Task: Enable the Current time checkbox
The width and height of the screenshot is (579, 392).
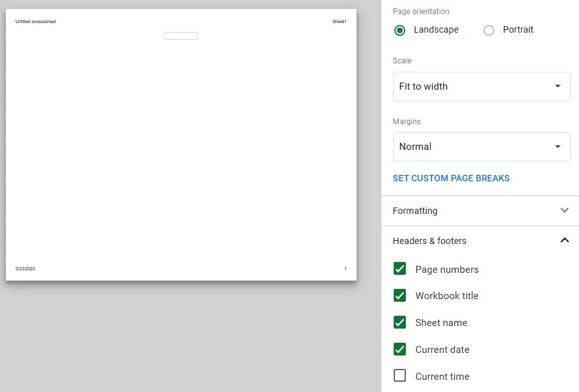Action: pyautogui.click(x=399, y=376)
